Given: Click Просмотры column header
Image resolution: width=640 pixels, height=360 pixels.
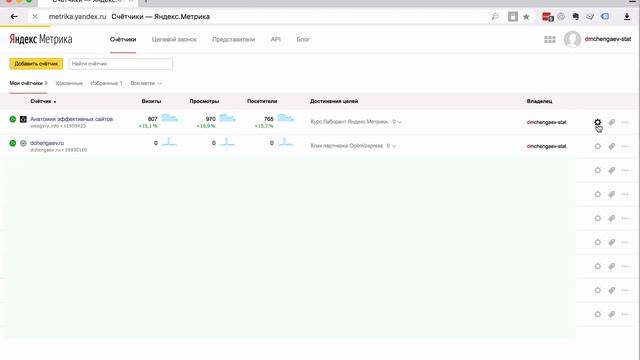Looking at the screenshot, I should tap(204, 101).
